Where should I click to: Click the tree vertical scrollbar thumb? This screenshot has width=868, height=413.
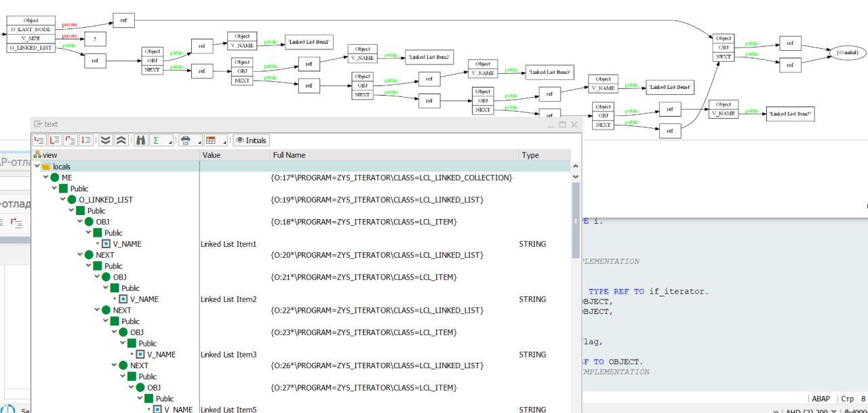(x=576, y=219)
